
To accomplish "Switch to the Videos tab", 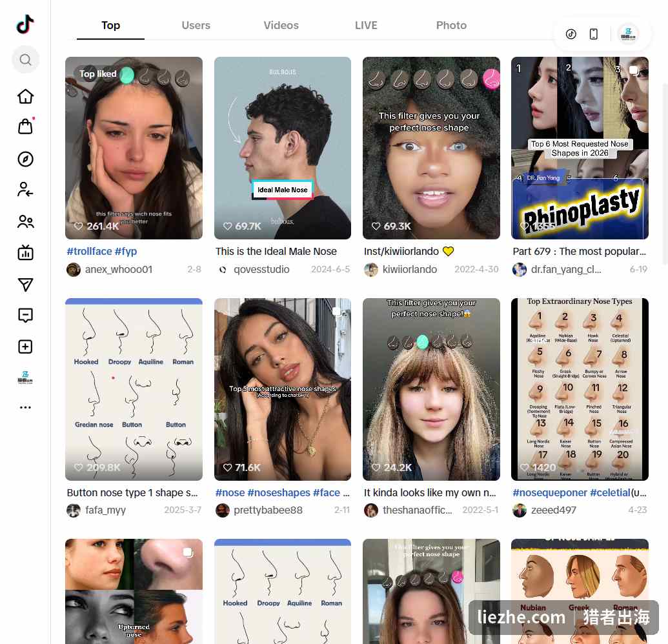I will pos(281,26).
